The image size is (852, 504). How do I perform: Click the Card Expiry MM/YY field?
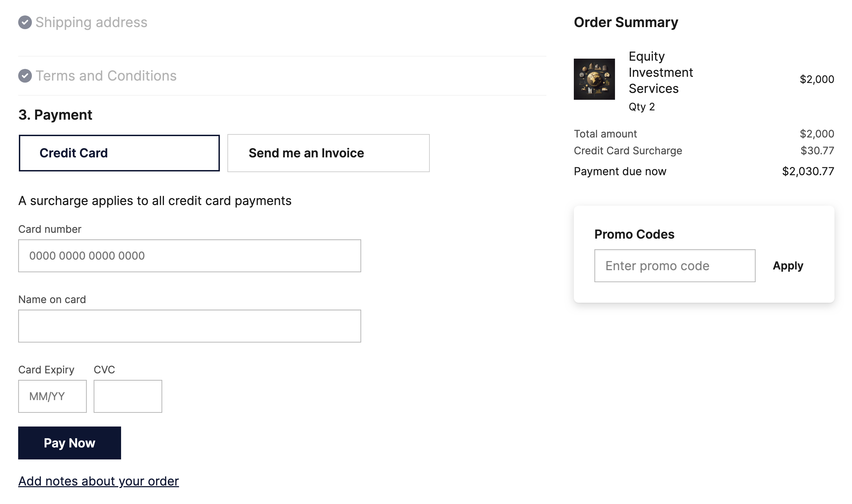pos(52,396)
